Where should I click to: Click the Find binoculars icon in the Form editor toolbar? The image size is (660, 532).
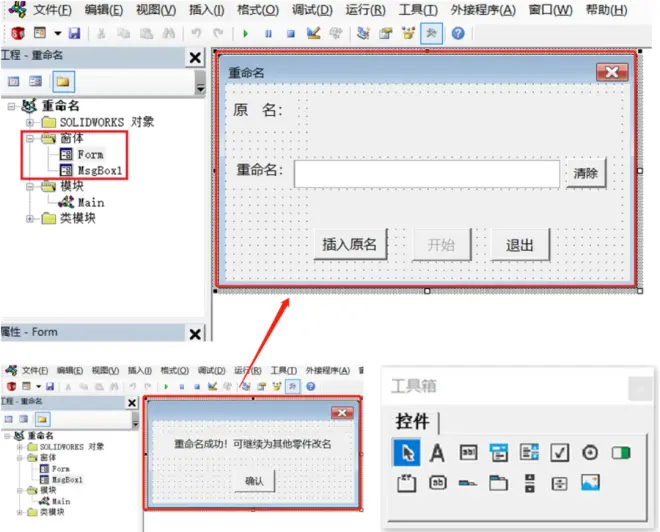(x=169, y=33)
